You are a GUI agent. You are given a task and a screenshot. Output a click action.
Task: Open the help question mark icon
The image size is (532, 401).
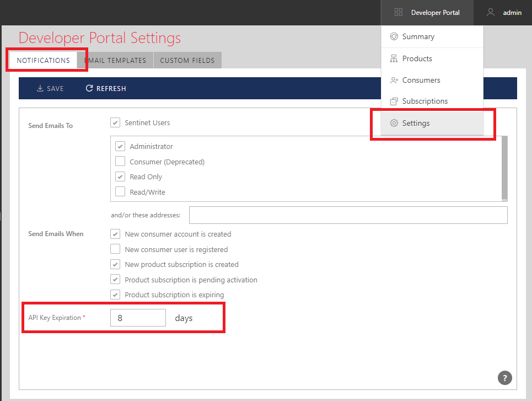click(504, 378)
